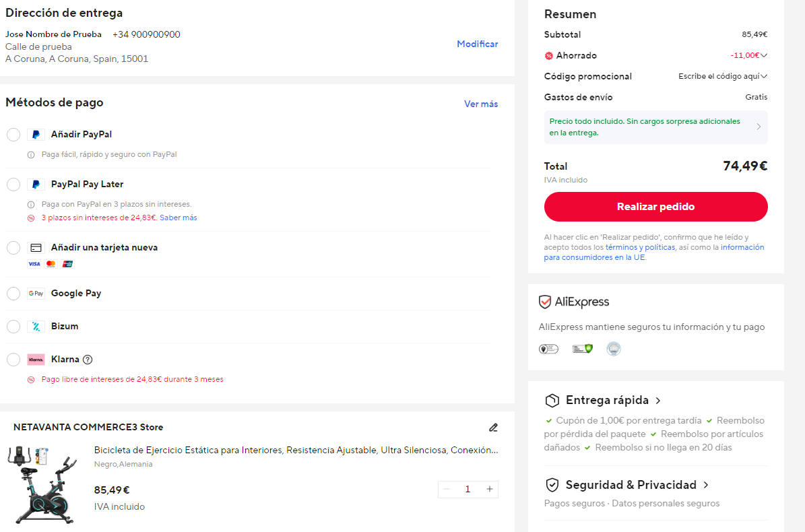Click the Seguridad & Privacidad shield icon
Image resolution: width=805 pixels, height=532 pixels.
click(x=552, y=485)
